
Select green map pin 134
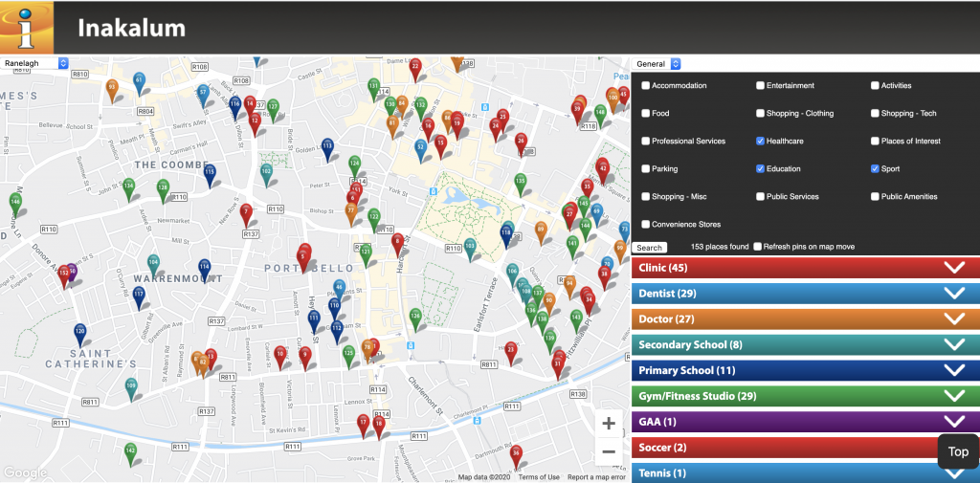[x=129, y=190]
